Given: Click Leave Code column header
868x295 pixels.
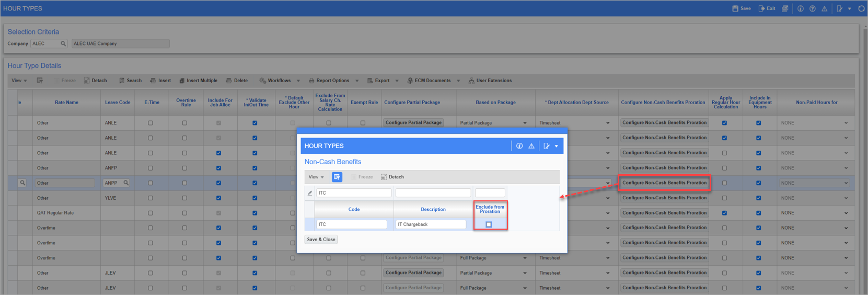Looking at the screenshot, I should [118, 103].
